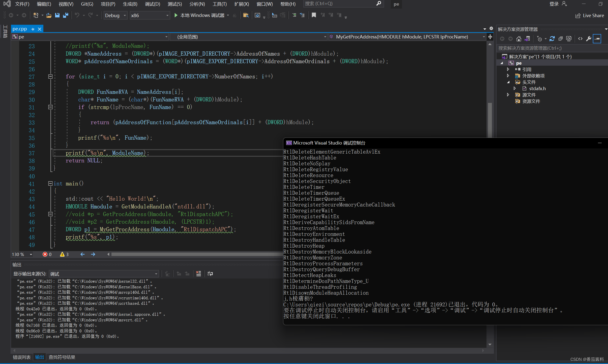
Task: Toggle bookmark on current line
Action: [x=314, y=15]
